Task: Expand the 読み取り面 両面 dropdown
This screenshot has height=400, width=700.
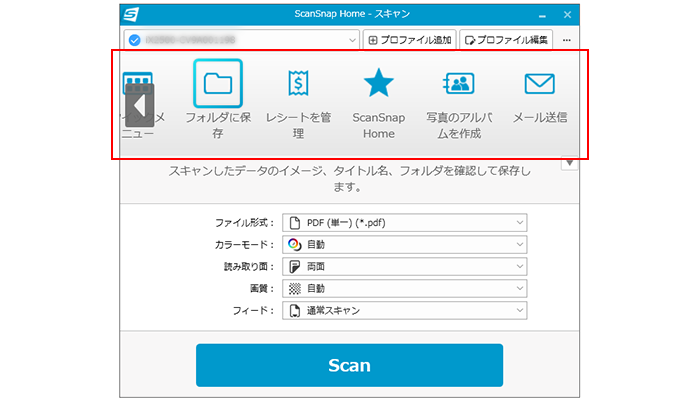Action: tap(404, 267)
